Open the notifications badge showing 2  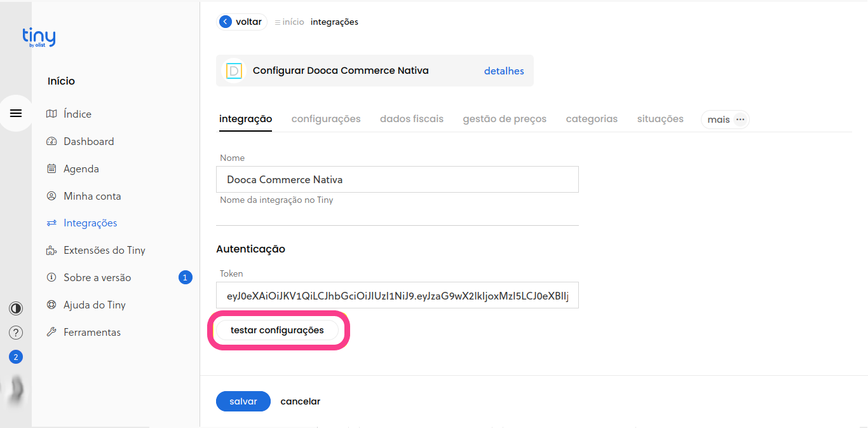click(16, 357)
